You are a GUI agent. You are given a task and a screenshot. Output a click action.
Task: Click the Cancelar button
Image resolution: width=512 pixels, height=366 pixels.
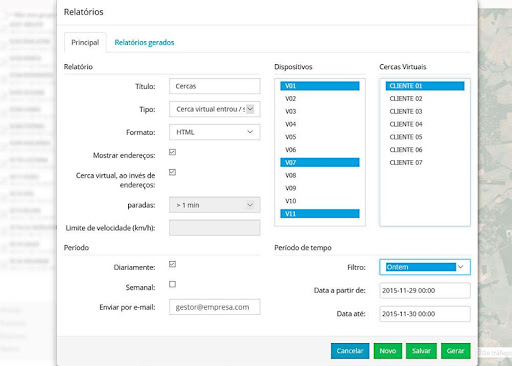pos(350,351)
